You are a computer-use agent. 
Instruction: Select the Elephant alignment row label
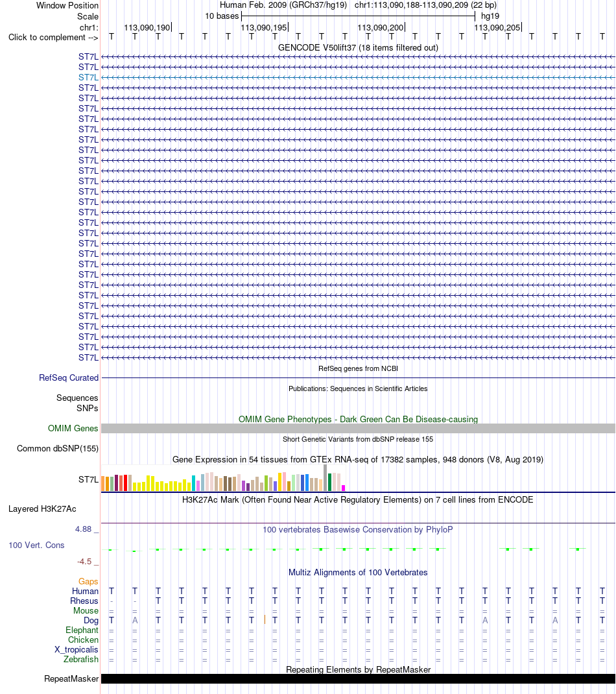tap(82, 630)
